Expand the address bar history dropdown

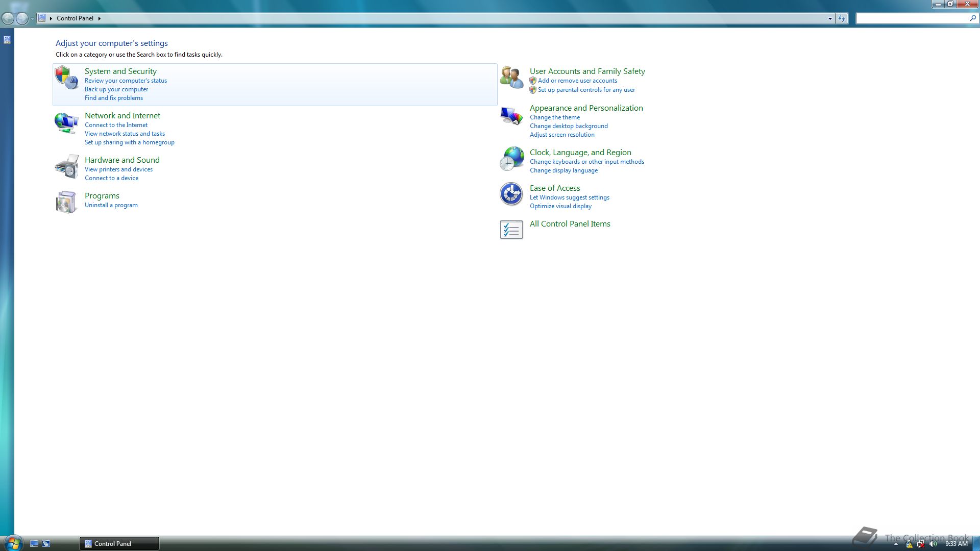(x=830, y=19)
